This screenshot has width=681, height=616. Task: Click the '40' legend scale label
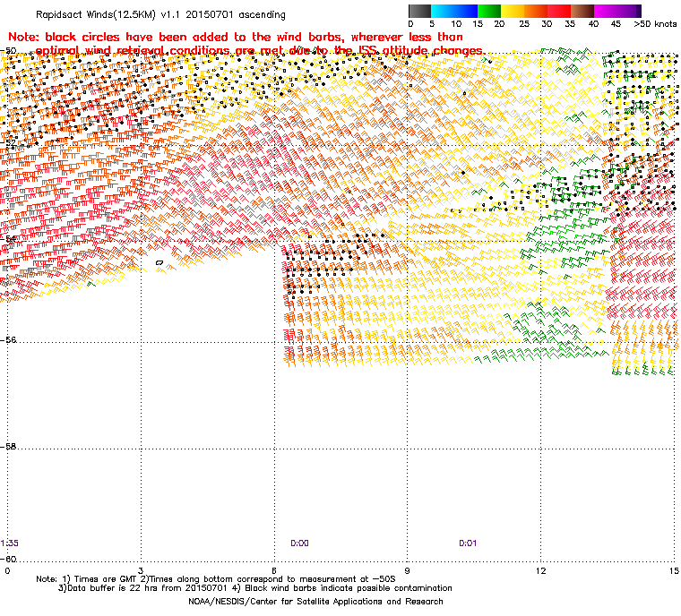tap(593, 24)
